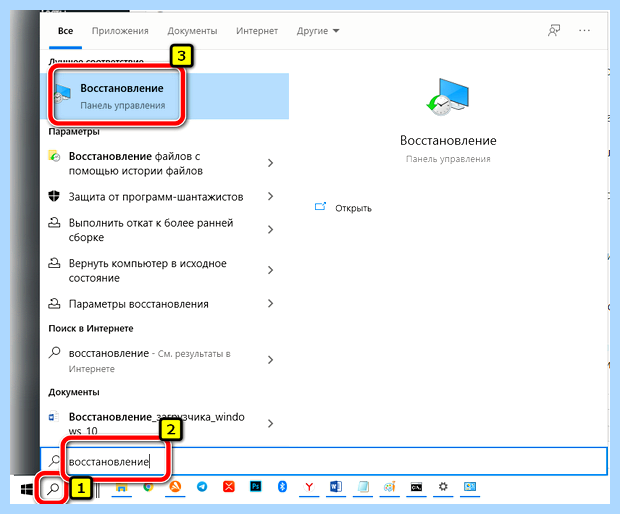620x514 pixels.
Task: Open the Paint icon on the taskbar
Action: click(389, 487)
